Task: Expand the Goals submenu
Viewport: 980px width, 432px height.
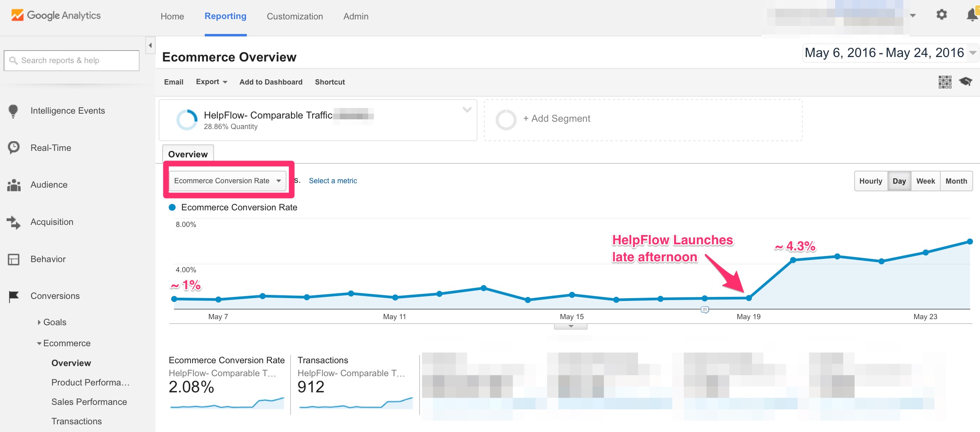Action: point(39,322)
